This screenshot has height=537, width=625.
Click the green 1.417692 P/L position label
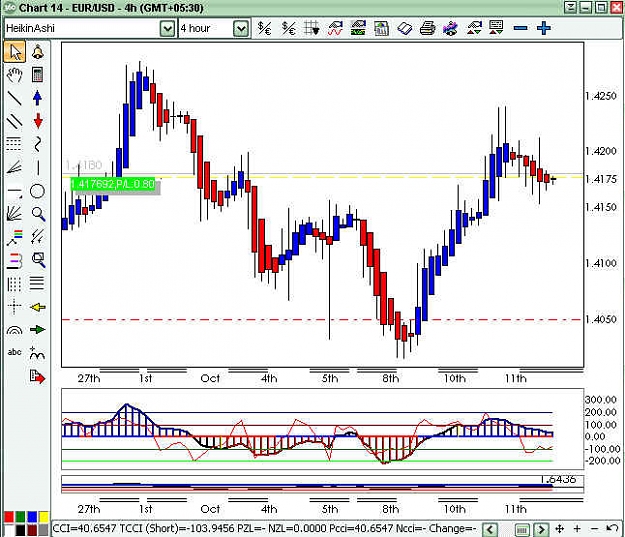click(x=113, y=184)
